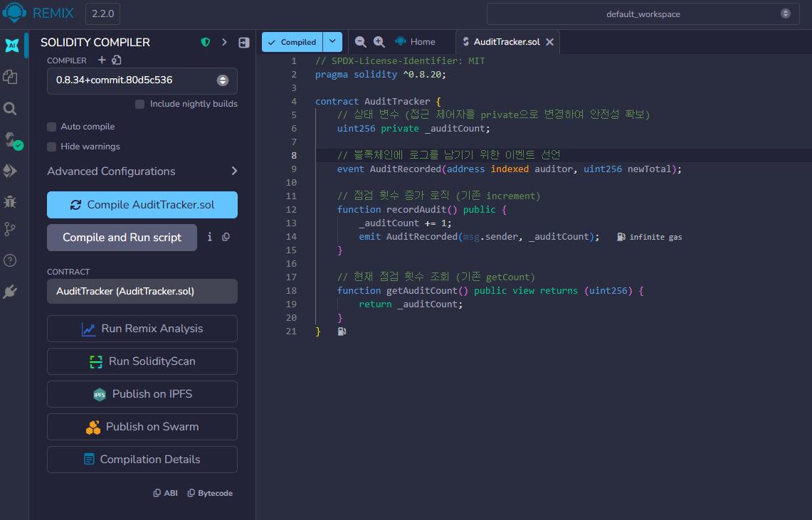Click the recordAudit function name in code
812x520 pixels.
tap(416, 210)
